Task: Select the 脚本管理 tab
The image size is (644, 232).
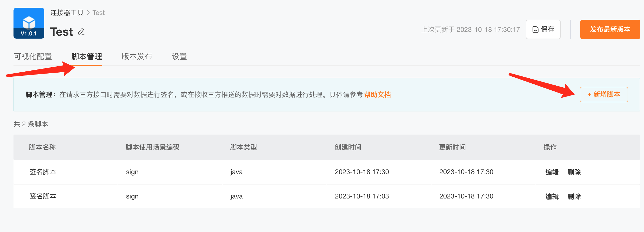Action: pos(87,57)
